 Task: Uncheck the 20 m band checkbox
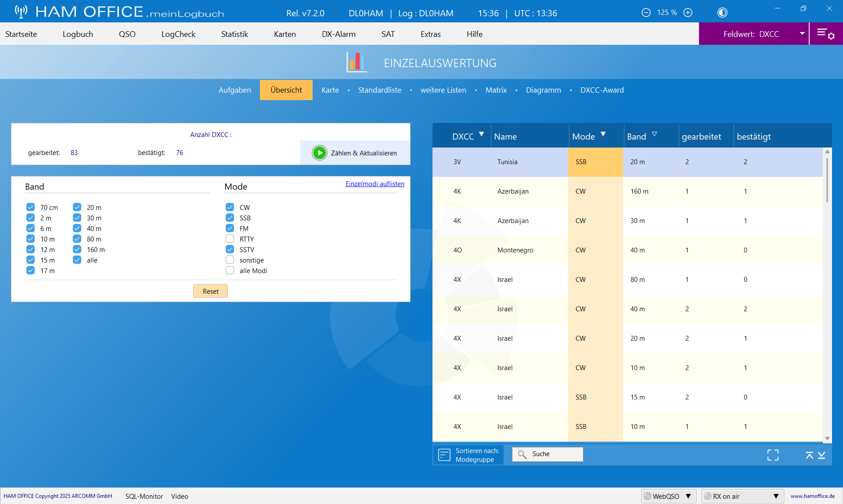[77, 207]
